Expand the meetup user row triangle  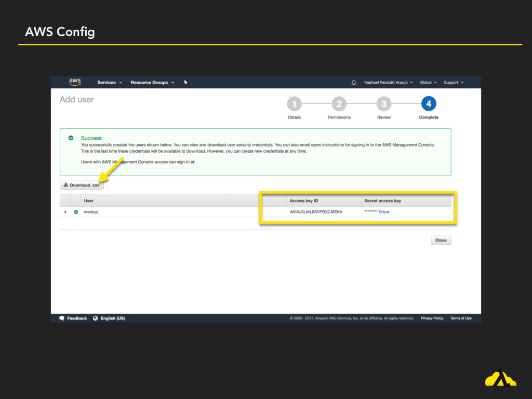[65, 212]
